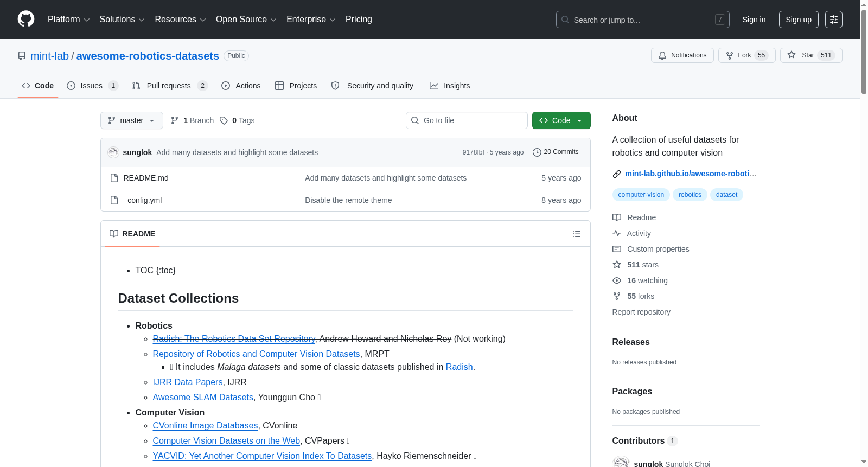Open the mint-lab.github.io website link
868x467 pixels.
(x=690, y=174)
